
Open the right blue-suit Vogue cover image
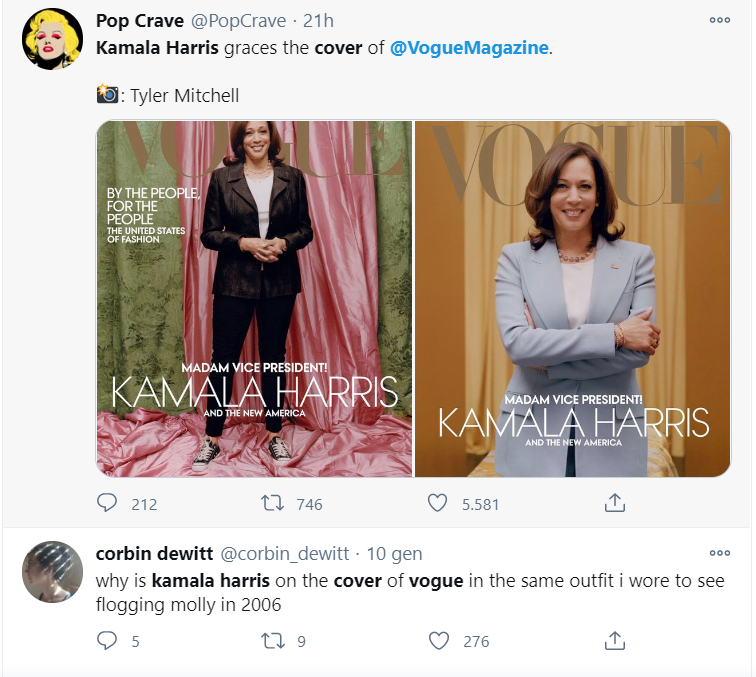[x=573, y=298]
